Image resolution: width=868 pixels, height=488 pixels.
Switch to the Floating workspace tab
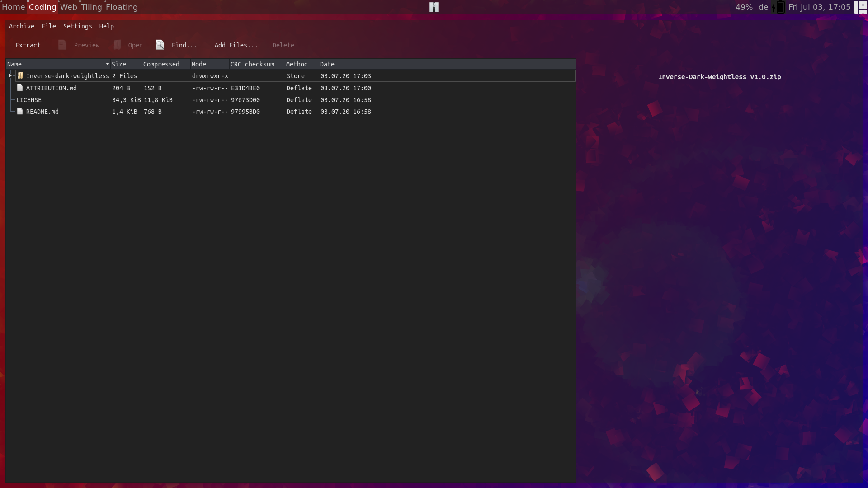pos(122,7)
